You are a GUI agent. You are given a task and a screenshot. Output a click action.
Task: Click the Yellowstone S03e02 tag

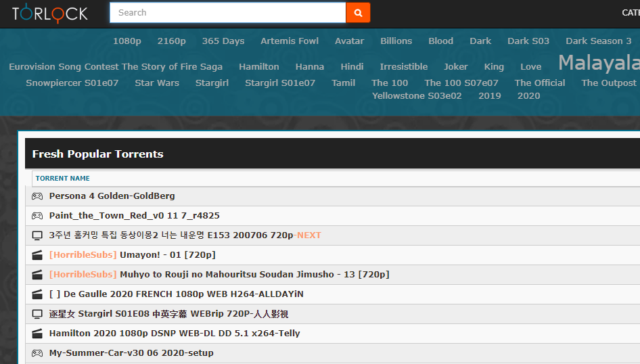click(x=417, y=96)
